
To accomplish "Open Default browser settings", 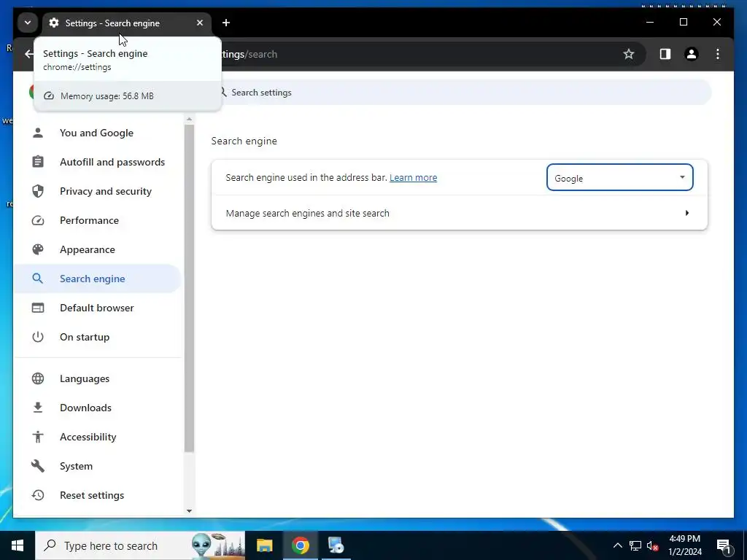I will tap(97, 308).
